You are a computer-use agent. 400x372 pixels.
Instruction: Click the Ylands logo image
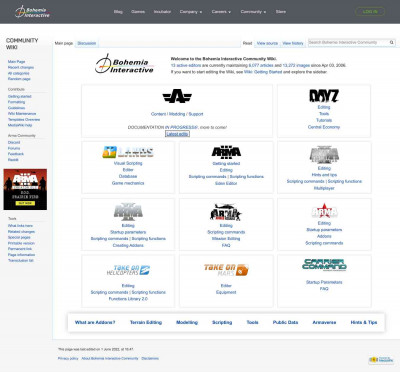coord(128,152)
